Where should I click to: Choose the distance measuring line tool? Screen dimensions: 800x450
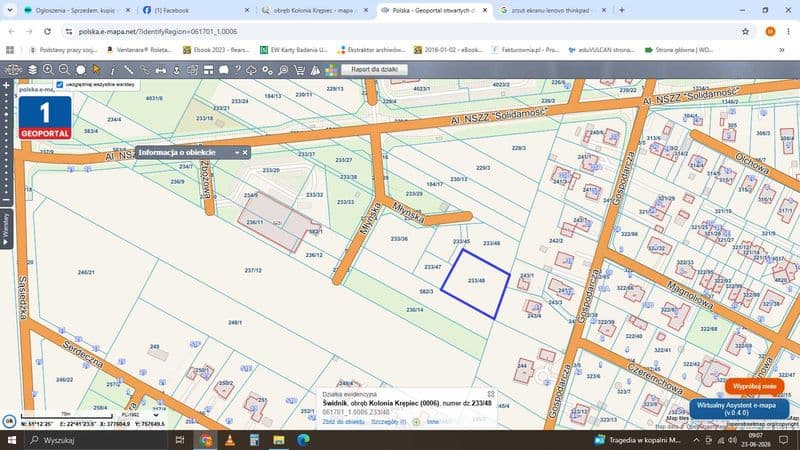[x=129, y=70]
